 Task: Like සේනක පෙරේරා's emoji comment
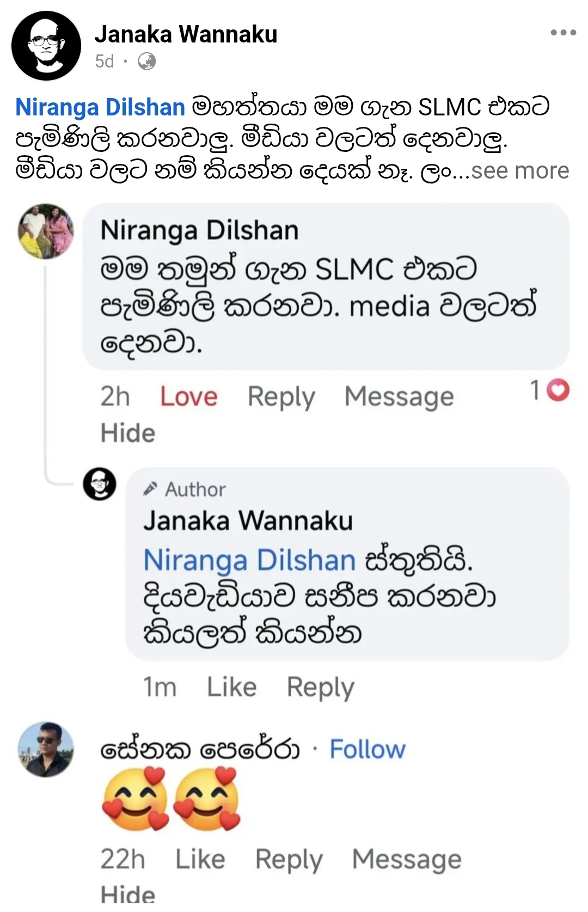200,859
